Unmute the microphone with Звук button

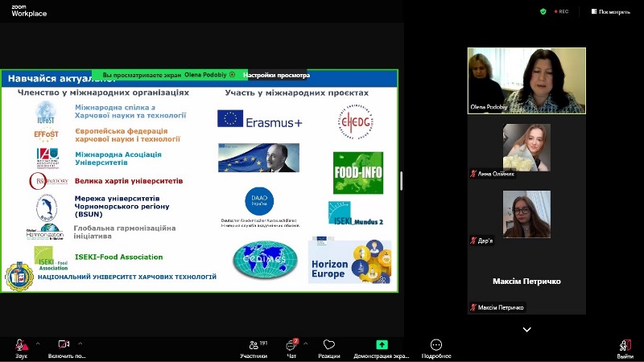pos(22,348)
